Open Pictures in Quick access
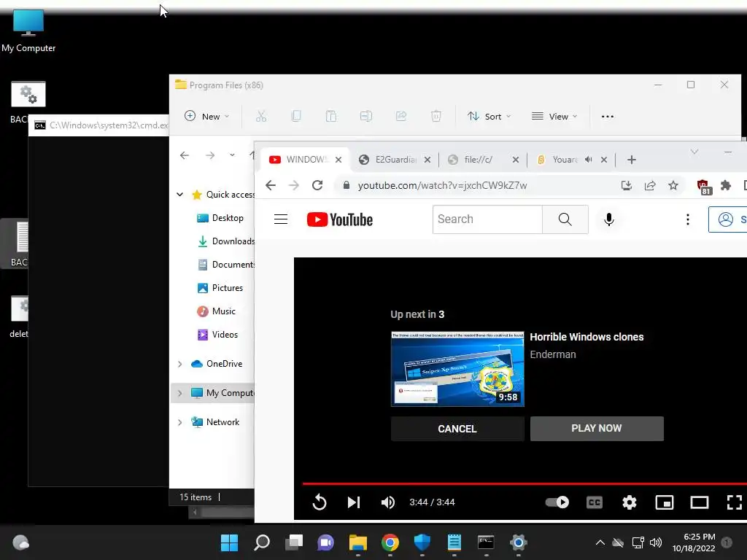 tap(220, 287)
